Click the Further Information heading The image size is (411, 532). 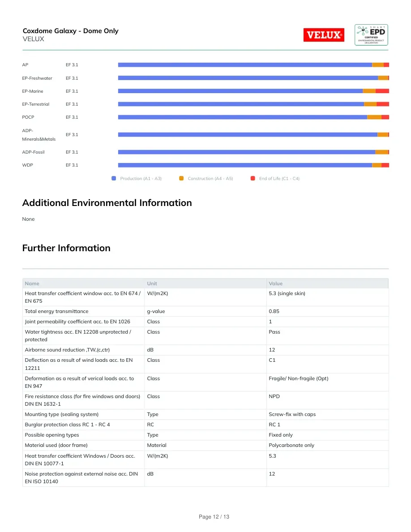tap(66, 248)
